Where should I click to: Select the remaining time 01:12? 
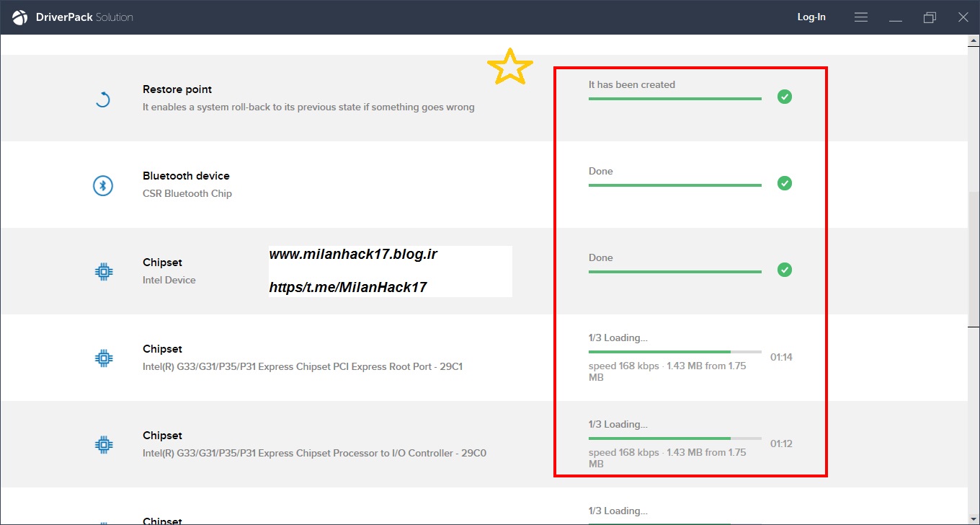click(x=781, y=444)
